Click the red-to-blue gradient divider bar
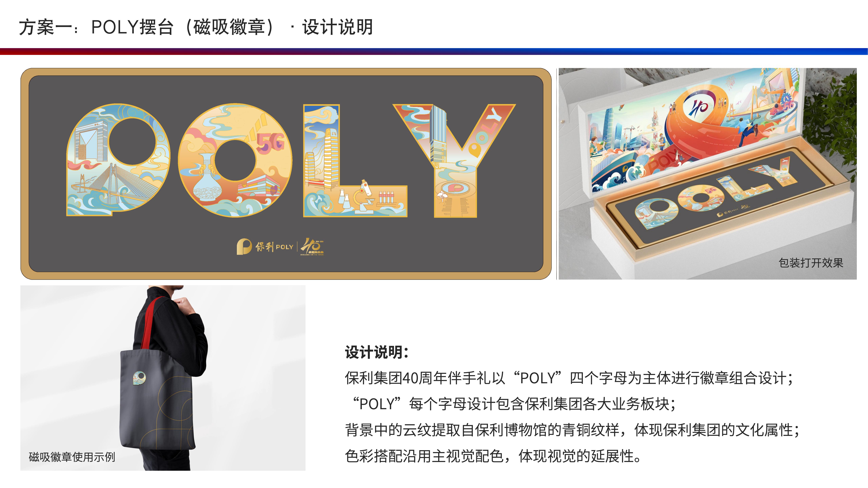The width and height of the screenshot is (868, 488). (x=434, y=52)
